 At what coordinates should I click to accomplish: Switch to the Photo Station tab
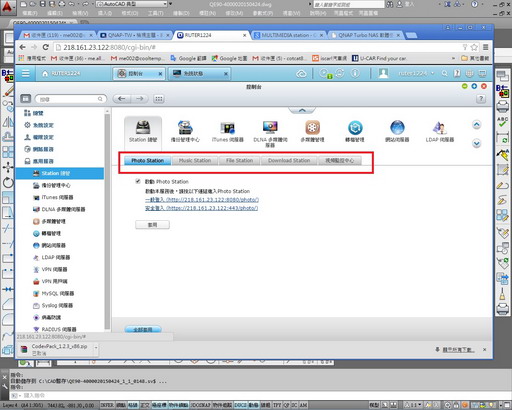[x=147, y=161]
